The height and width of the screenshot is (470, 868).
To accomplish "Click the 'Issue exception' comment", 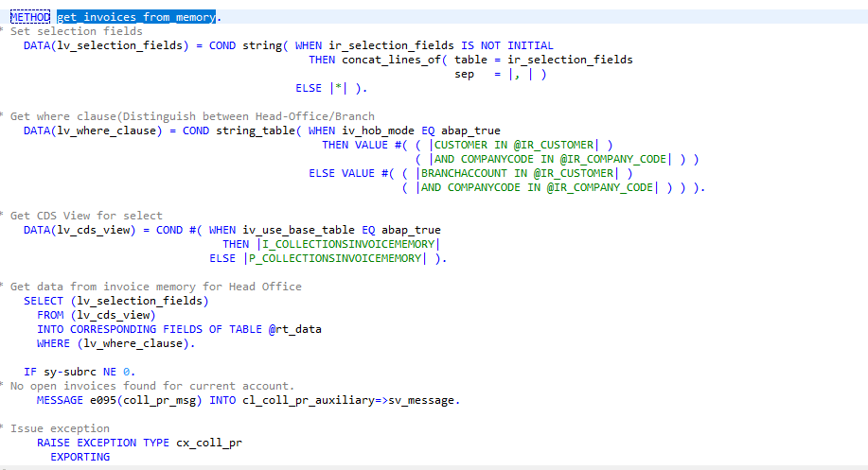I will [60, 428].
